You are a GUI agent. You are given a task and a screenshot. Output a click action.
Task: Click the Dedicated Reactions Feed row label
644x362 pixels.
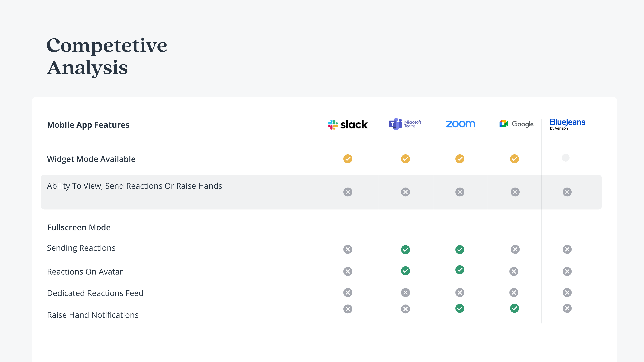point(95,293)
